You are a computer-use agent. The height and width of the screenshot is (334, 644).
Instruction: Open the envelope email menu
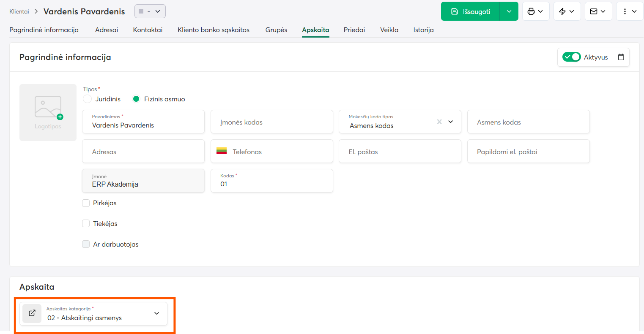[x=598, y=11]
